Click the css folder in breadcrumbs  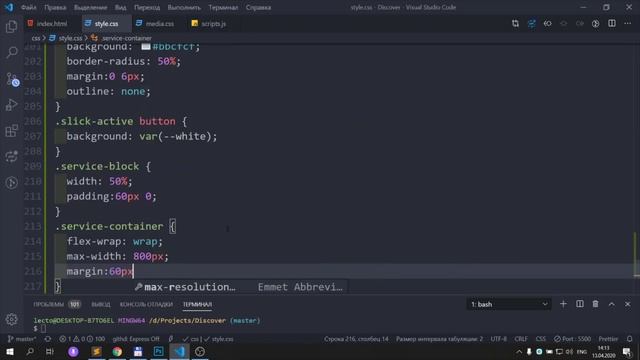(36, 38)
